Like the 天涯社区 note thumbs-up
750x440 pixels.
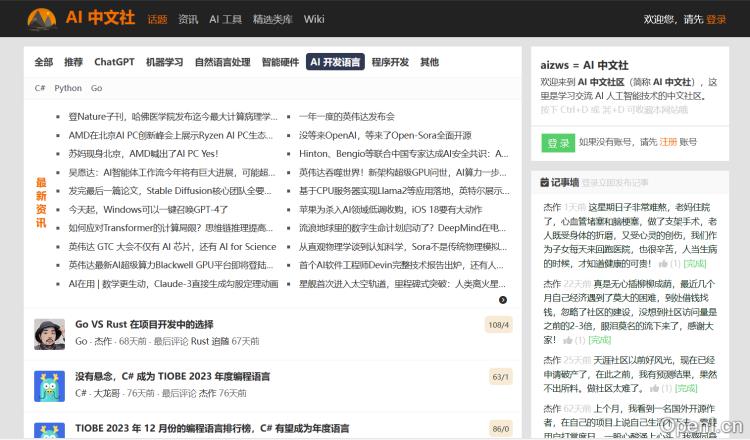[x=654, y=388]
